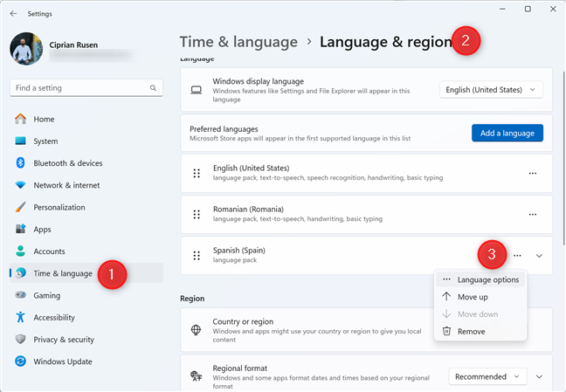Open the Apps category
566x392 pixels.
(x=86, y=230)
